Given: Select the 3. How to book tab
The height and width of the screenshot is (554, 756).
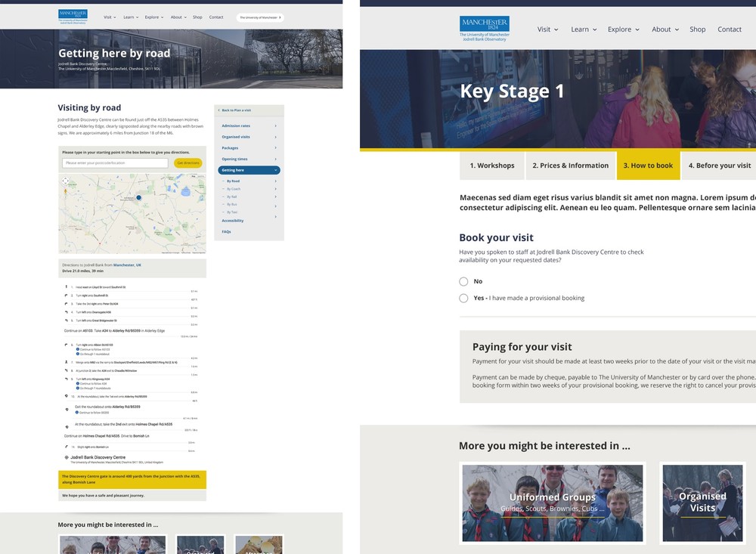Looking at the screenshot, I should click(x=648, y=166).
